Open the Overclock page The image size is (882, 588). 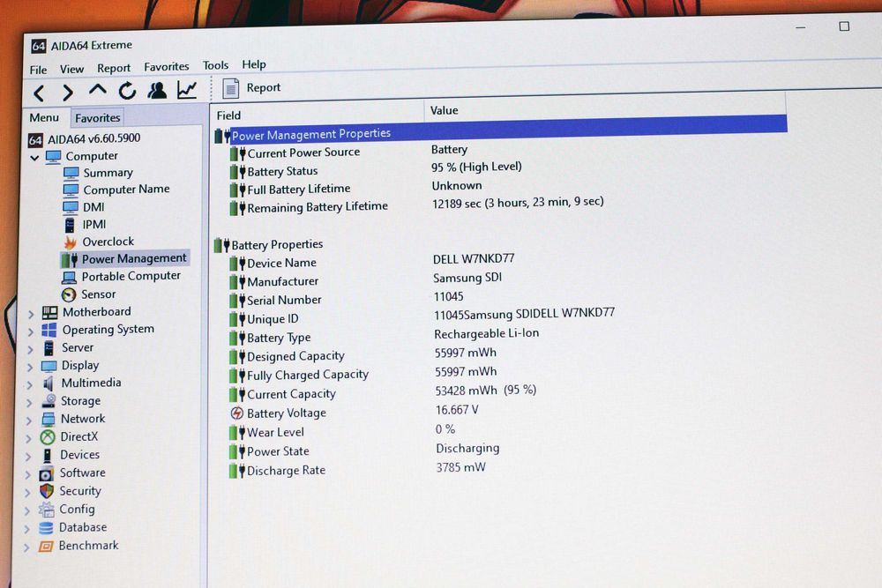click(99, 242)
